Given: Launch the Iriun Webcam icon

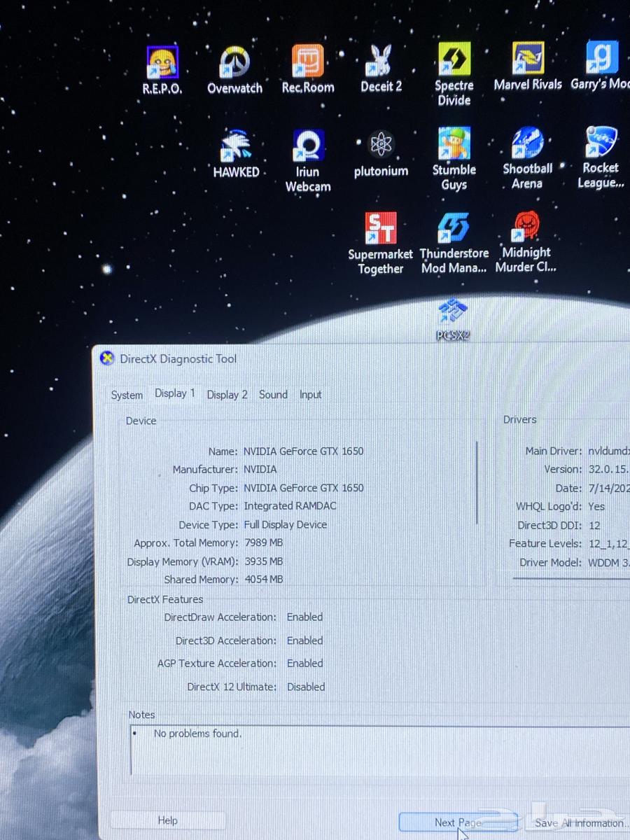Looking at the screenshot, I should (308, 161).
